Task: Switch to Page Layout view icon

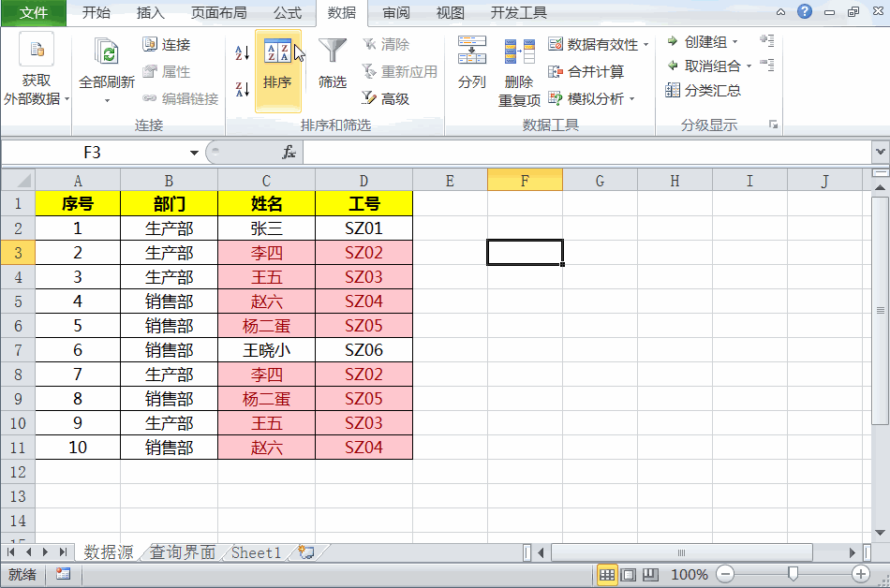Action: click(629, 574)
